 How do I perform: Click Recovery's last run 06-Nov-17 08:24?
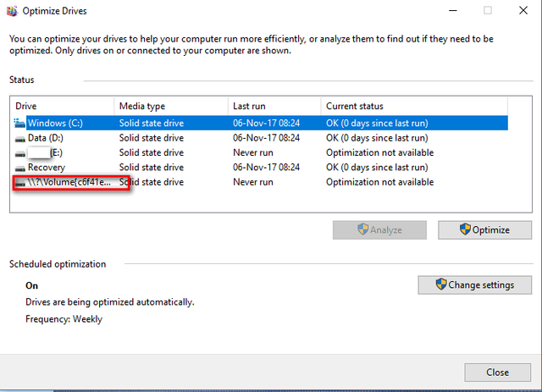(266, 168)
